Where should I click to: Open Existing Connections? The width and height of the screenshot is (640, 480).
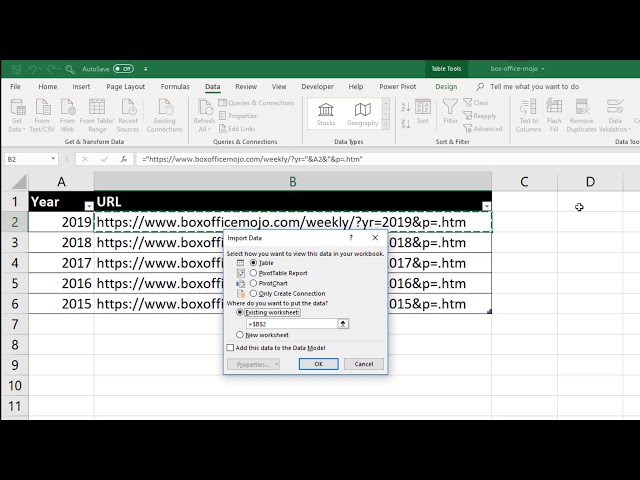164,116
